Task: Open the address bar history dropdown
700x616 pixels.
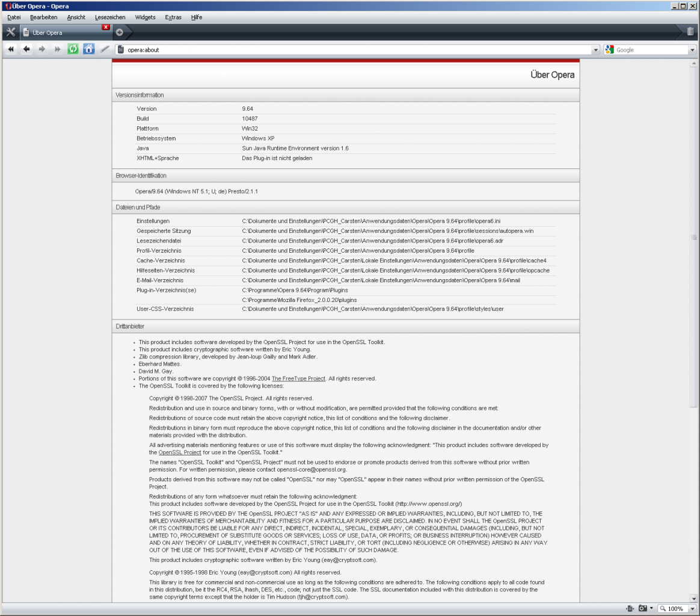Action: (595, 50)
